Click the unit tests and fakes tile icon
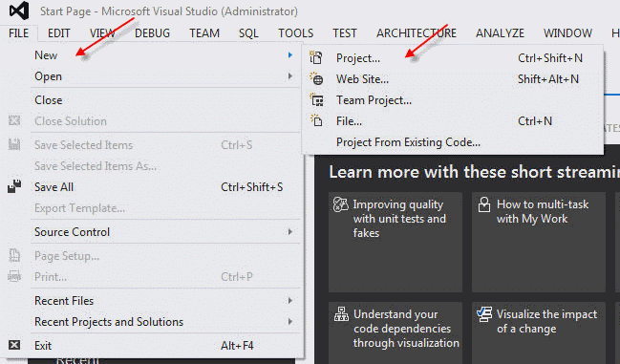620x364 pixels. pyautogui.click(x=340, y=204)
